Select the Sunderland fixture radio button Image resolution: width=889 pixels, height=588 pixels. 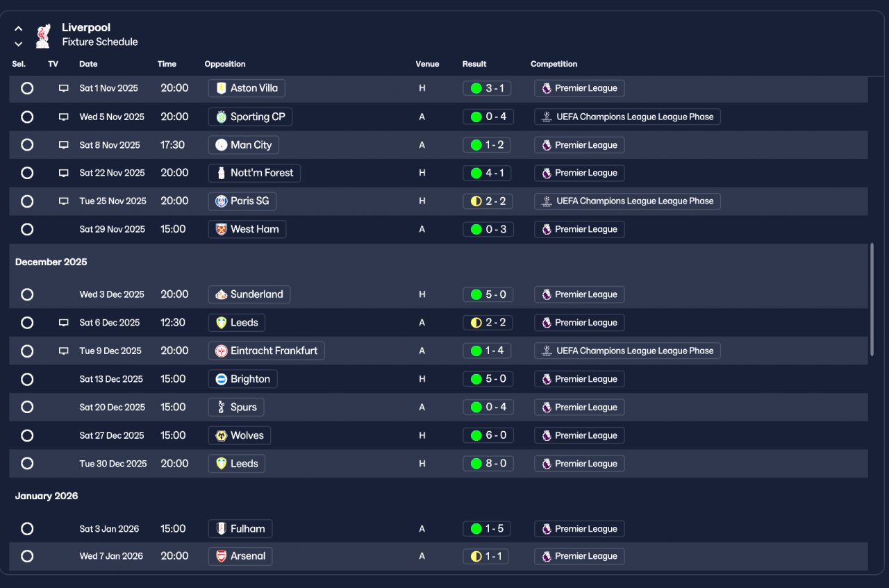[27, 294]
